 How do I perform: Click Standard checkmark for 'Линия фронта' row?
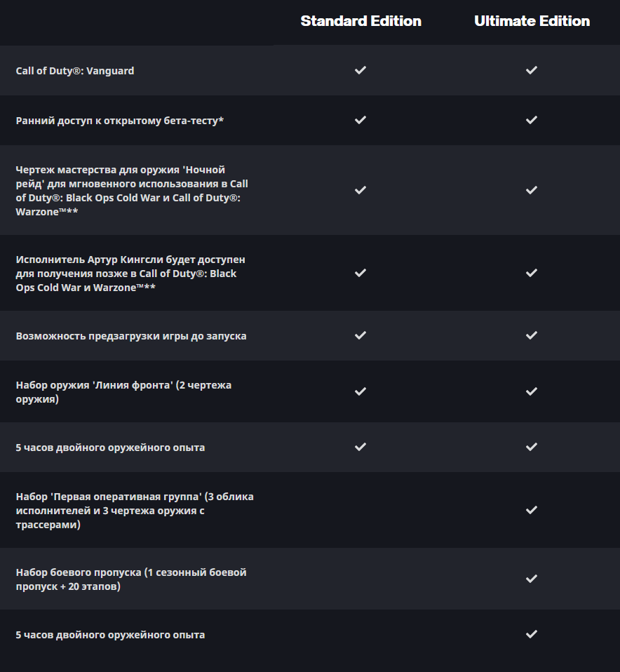[x=360, y=391]
